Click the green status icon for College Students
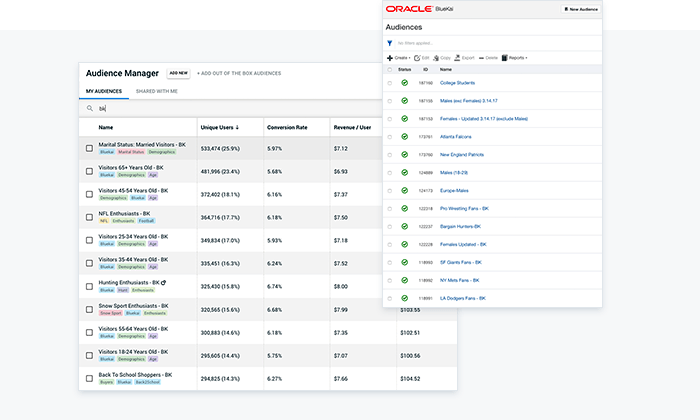 (404, 83)
